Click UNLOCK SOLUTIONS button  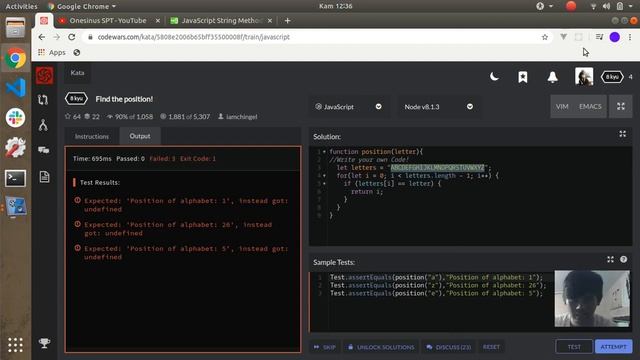click(x=381, y=347)
